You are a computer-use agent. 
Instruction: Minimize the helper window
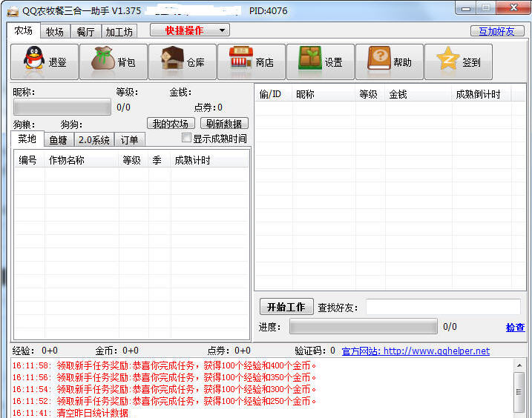coord(465,8)
